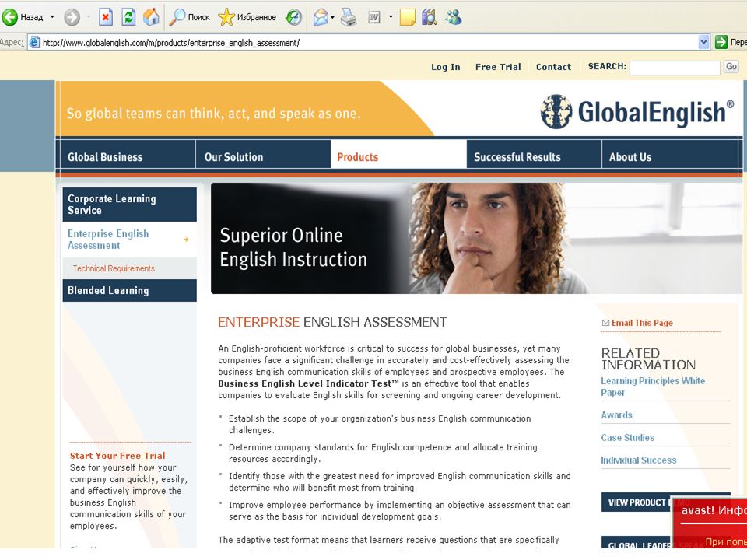Open the Mail icon dropdown arrow

332,18
